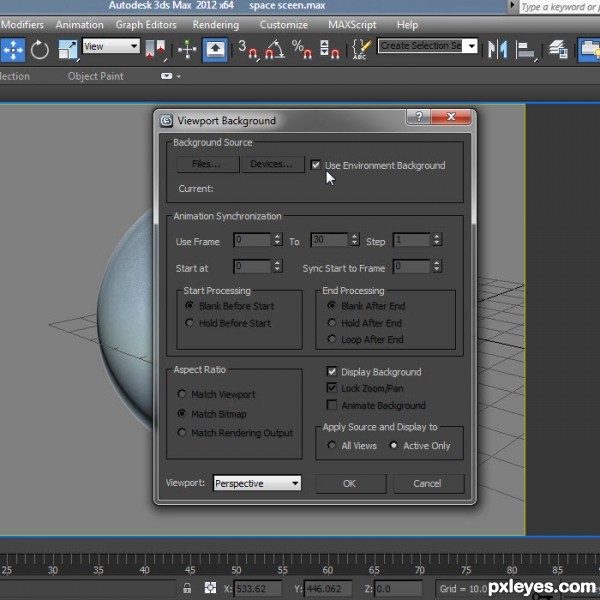600x600 pixels.
Task: Toggle Keyboard Shortcut Override icon
Action: [215, 49]
